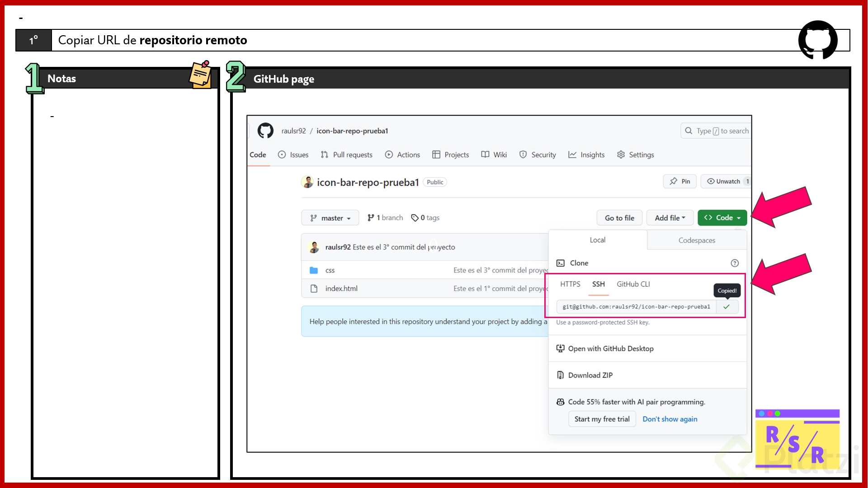Click the Settings gear icon
This screenshot has height=488, width=868.
(621, 155)
